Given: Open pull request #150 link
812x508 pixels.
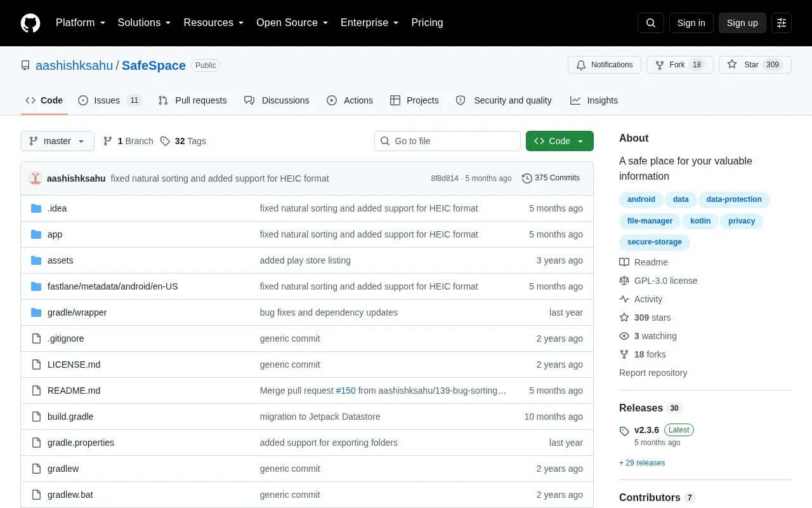Looking at the screenshot, I should point(346,391).
